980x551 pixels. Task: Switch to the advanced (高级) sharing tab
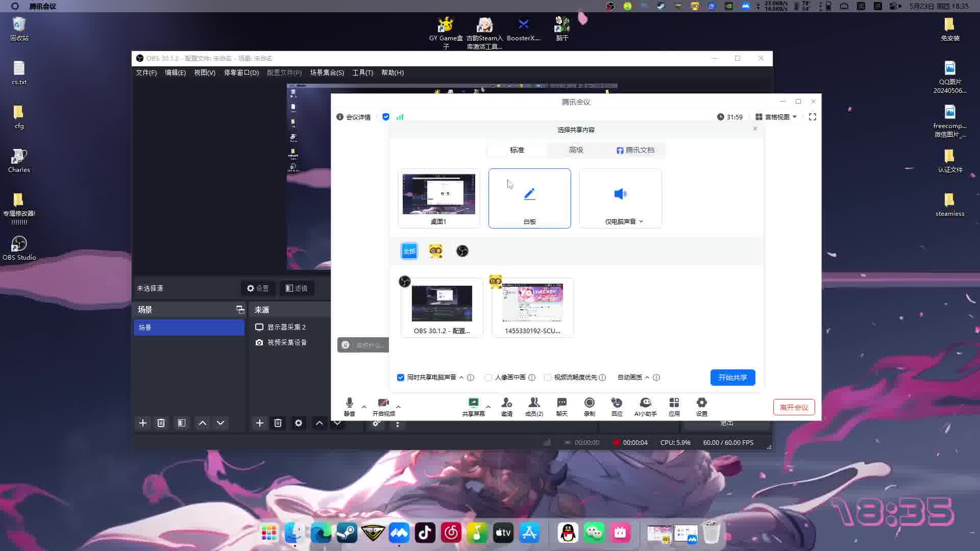(576, 150)
